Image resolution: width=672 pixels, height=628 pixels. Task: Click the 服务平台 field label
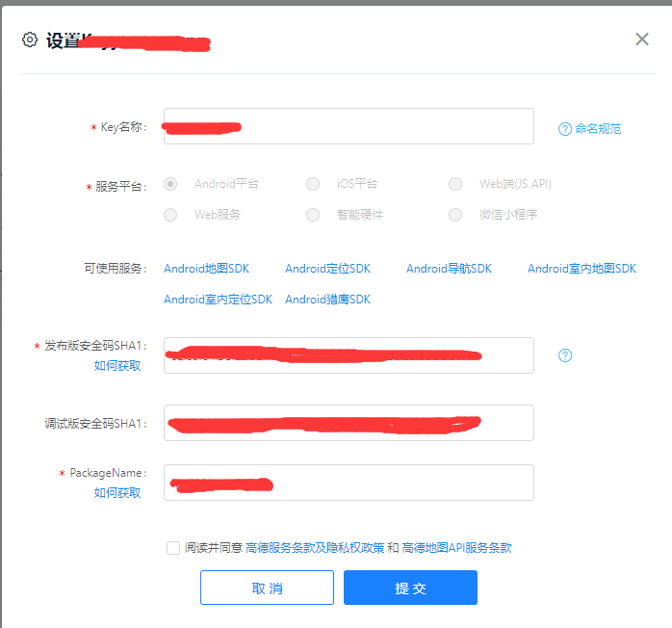point(120,187)
